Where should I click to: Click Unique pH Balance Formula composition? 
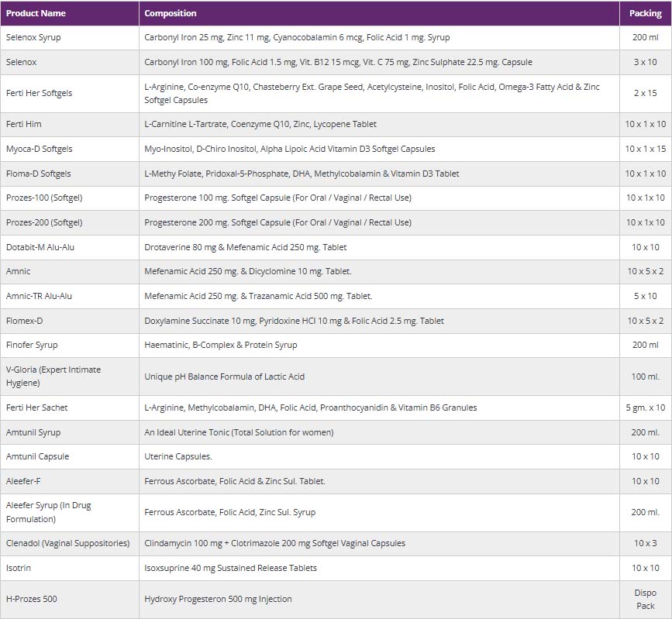point(224,377)
